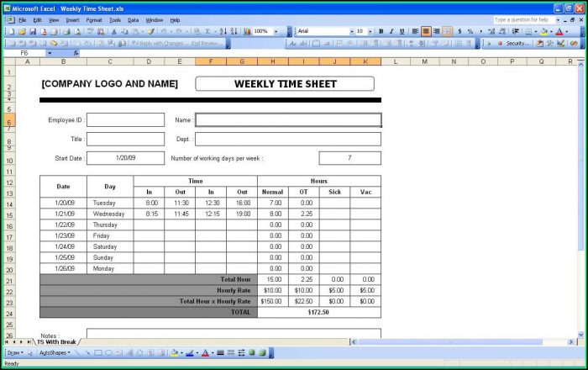This screenshot has width=588, height=370.
Task: Click the Security... button
Action: (517, 44)
